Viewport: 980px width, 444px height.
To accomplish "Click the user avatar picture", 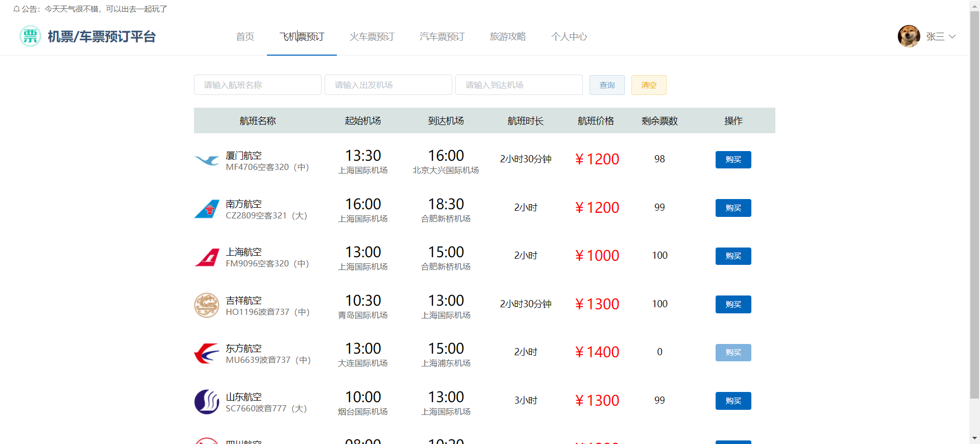I will (x=909, y=36).
